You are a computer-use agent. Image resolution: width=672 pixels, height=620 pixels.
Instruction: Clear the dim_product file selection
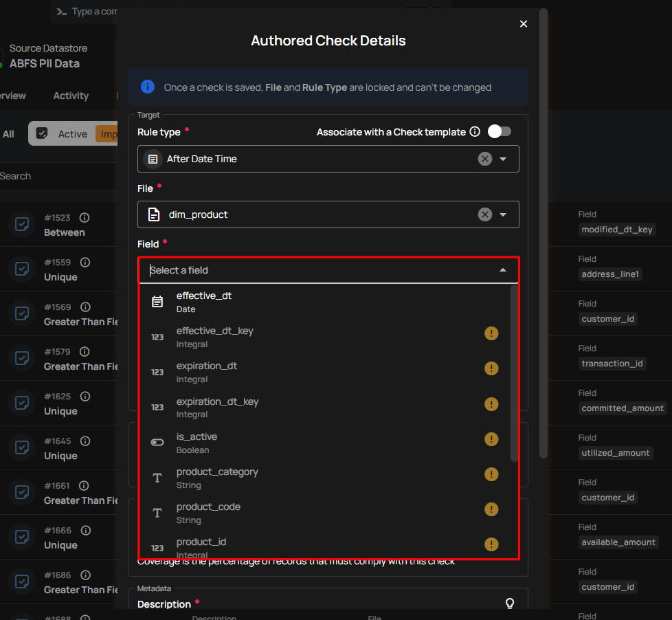tap(485, 214)
